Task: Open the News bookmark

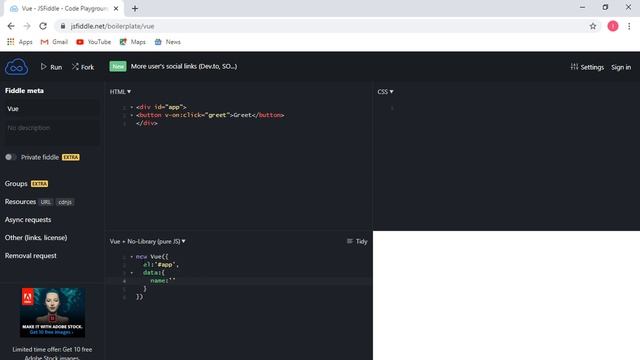Action: point(167,42)
